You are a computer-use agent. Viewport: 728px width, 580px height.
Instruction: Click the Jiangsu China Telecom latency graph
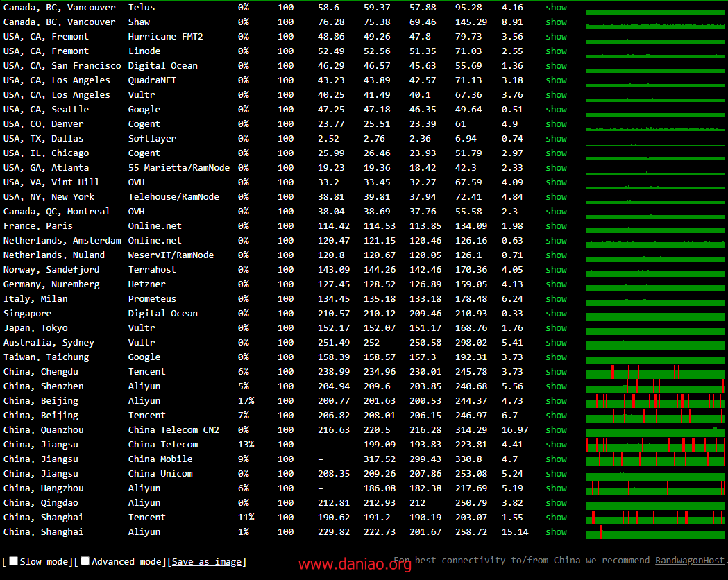coord(656,445)
